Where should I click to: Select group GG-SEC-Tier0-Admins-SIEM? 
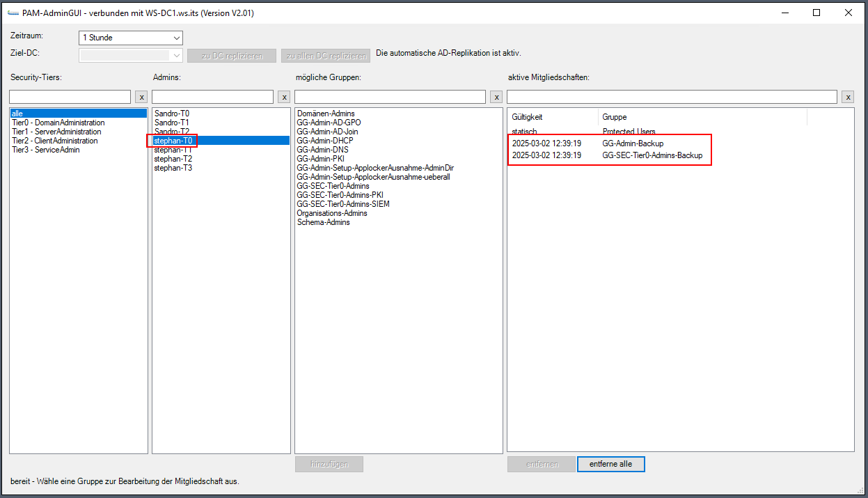[x=399, y=204]
